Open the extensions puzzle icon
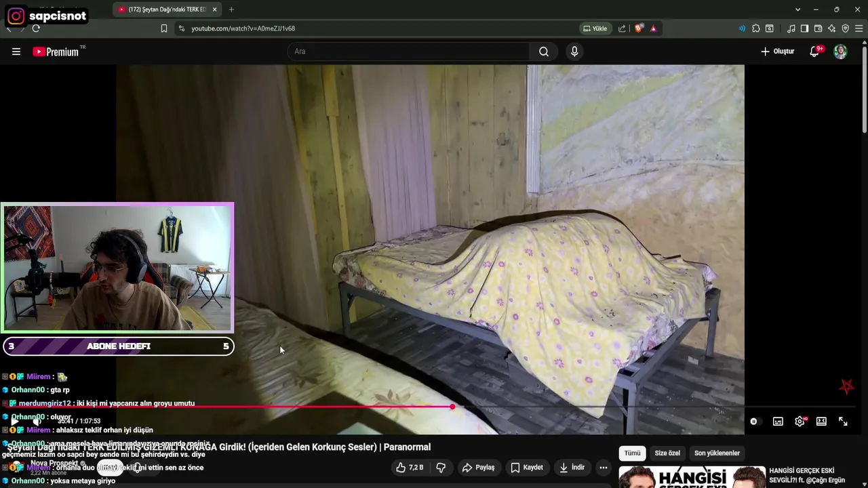Image resolution: width=868 pixels, height=488 pixels. click(x=756, y=28)
